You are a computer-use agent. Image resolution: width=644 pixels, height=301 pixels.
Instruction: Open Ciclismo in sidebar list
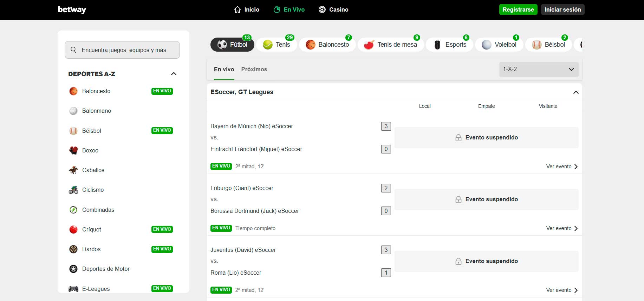tap(93, 190)
